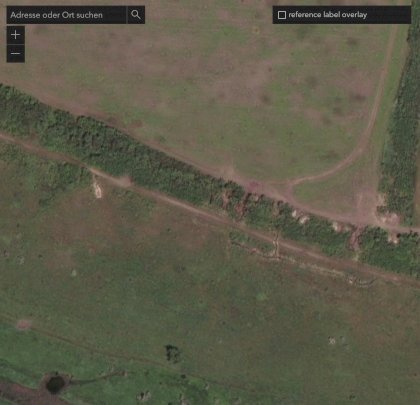The height and width of the screenshot is (405, 420).
Task: Click the dark round pond on map
Action: [x=55, y=384]
